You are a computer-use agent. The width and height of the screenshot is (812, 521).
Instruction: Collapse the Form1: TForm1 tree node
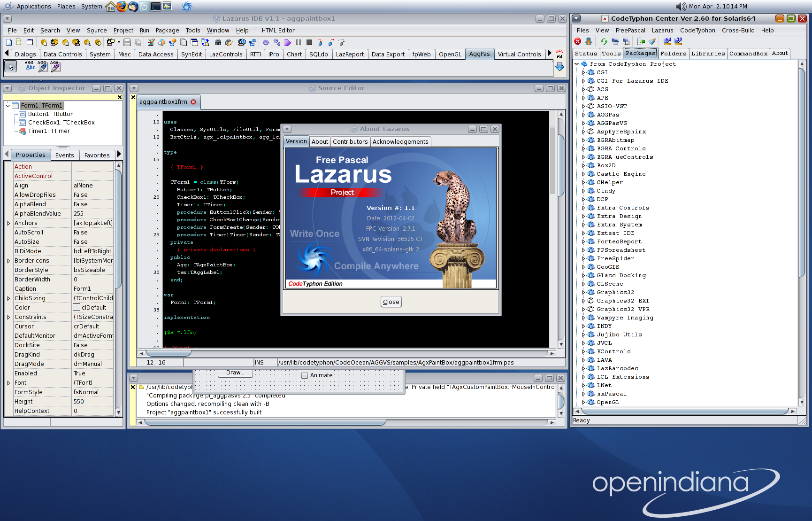(x=8, y=106)
